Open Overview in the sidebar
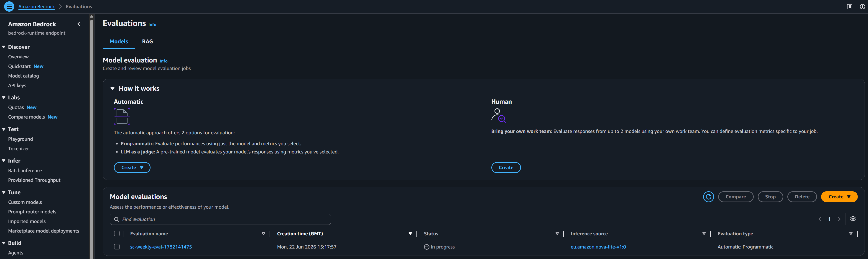 (x=18, y=57)
